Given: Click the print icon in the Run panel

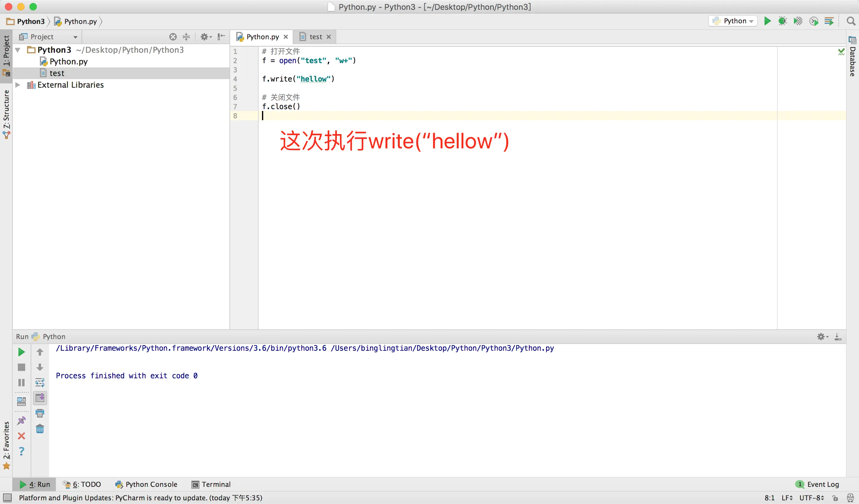Looking at the screenshot, I should (40, 413).
